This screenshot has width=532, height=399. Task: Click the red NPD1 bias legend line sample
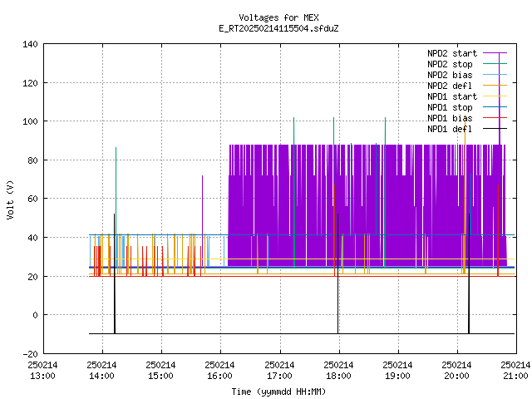tap(495, 118)
